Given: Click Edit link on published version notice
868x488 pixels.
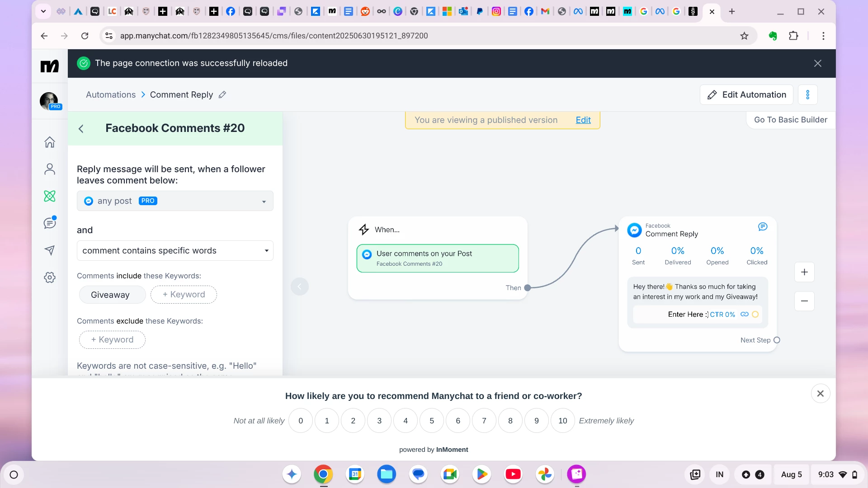Looking at the screenshot, I should coord(583,120).
